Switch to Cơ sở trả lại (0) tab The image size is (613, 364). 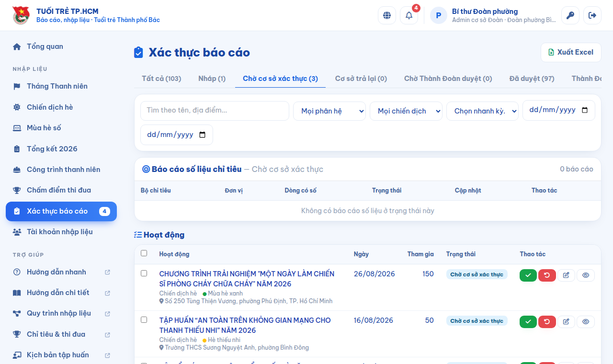[x=361, y=79]
